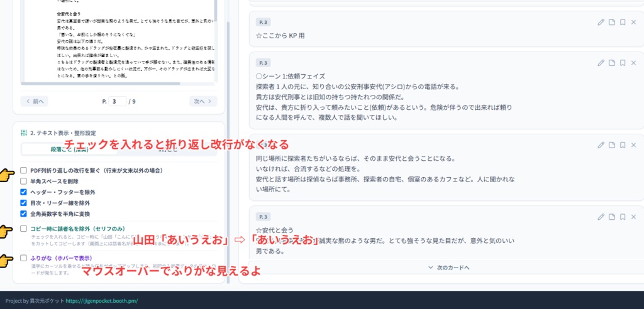Click the footer text 'Project by 異次元ポケット'
The width and height of the screenshot is (644, 309).
click(35, 301)
